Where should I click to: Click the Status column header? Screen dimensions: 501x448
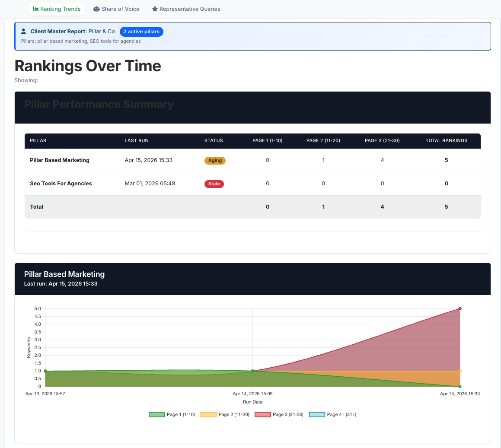click(x=214, y=140)
